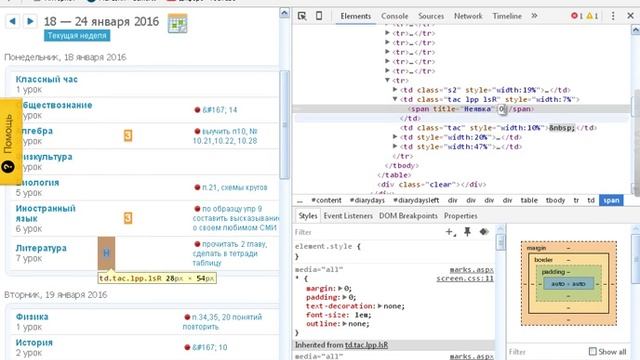Show more DevTools tabs chevron

point(534,16)
